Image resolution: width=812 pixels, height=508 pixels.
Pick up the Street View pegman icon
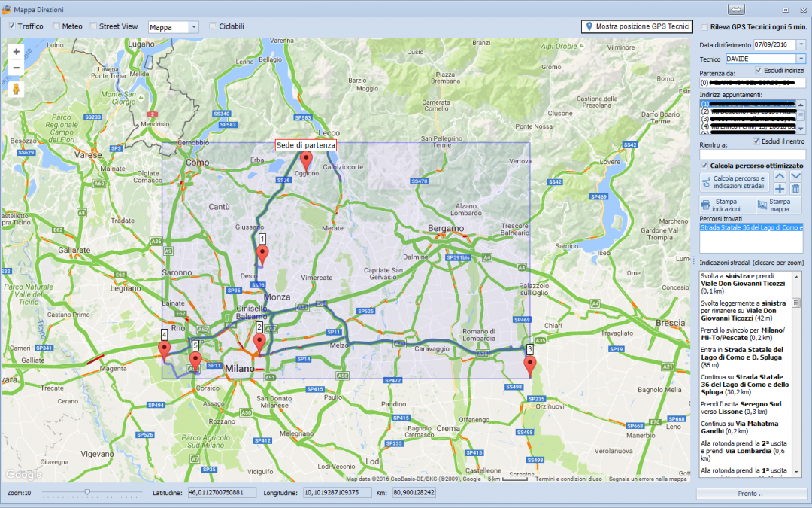tap(16, 89)
